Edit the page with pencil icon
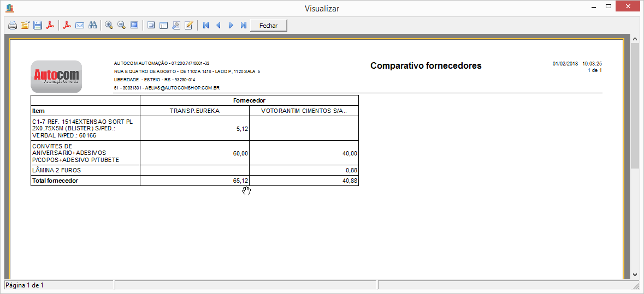Viewport: 644px width, 294px height. pos(189,26)
